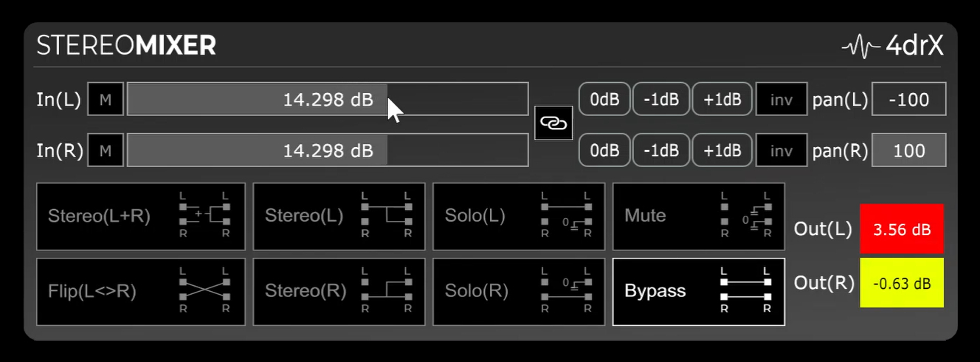Activate Solo(L) routing mode
Viewport: 980px width, 362px height.
[518, 216]
